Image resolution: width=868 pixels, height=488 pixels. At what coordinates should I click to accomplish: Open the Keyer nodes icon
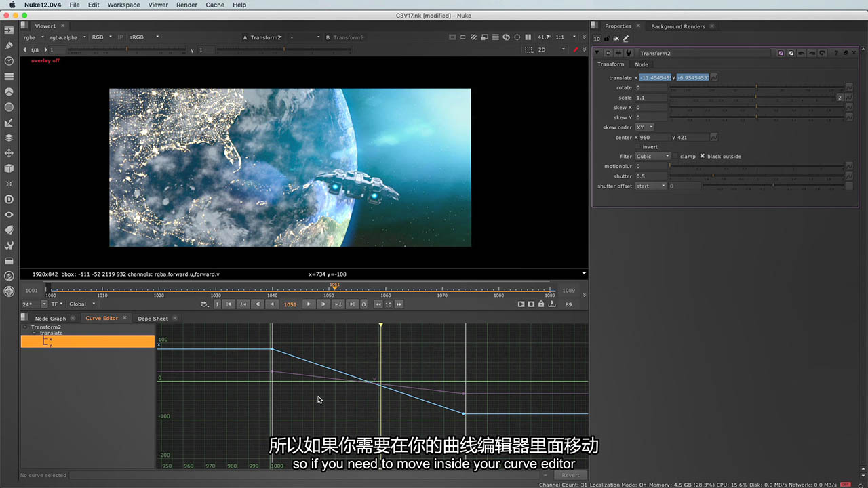click(9, 123)
